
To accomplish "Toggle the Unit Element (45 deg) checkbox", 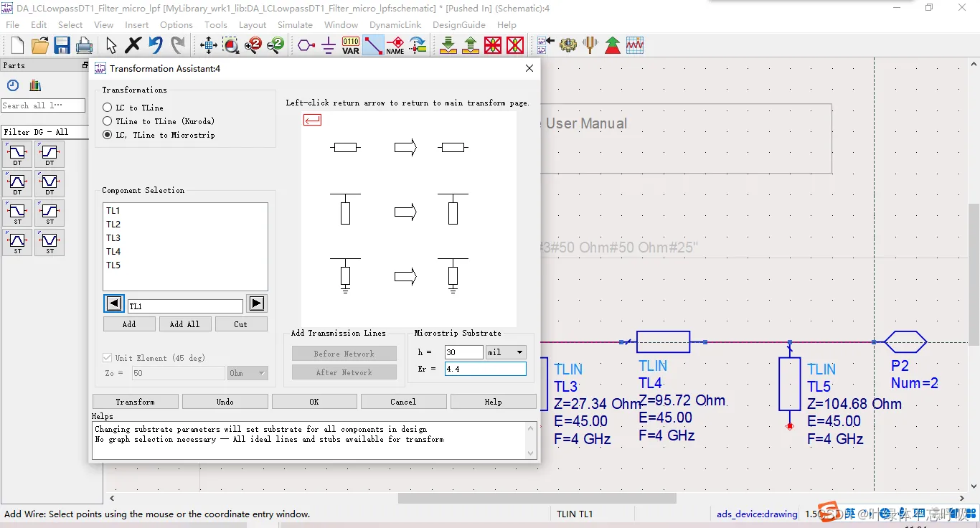I will pos(108,358).
